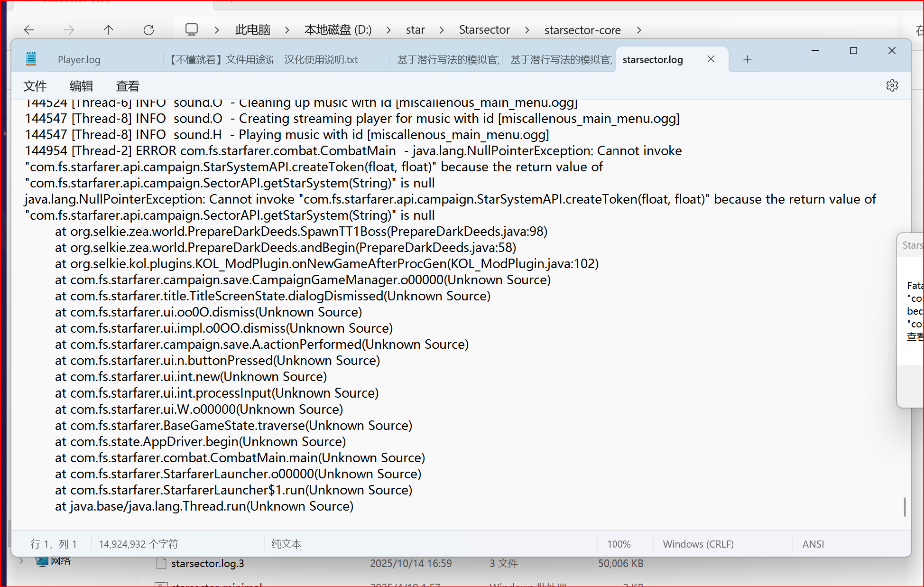The width and height of the screenshot is (924, 587).
Task: Switch to the Player.log tab
Action: point(79,59)
